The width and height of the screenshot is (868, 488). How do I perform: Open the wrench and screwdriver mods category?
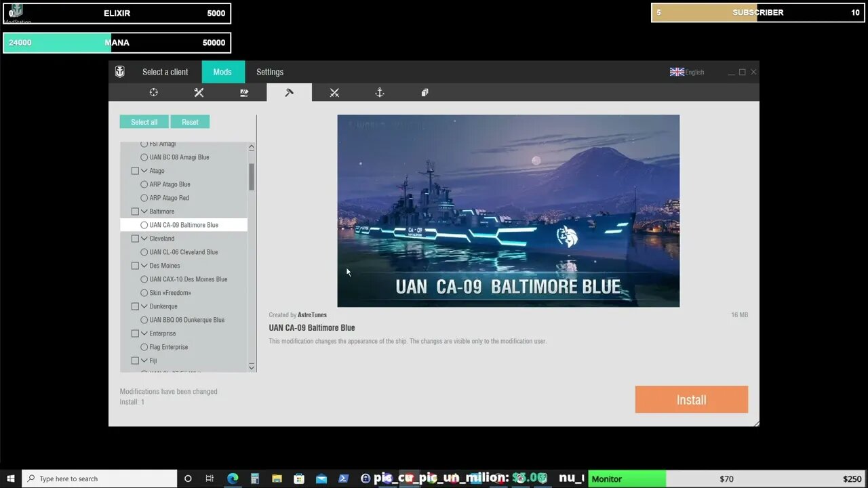(199, 92)
